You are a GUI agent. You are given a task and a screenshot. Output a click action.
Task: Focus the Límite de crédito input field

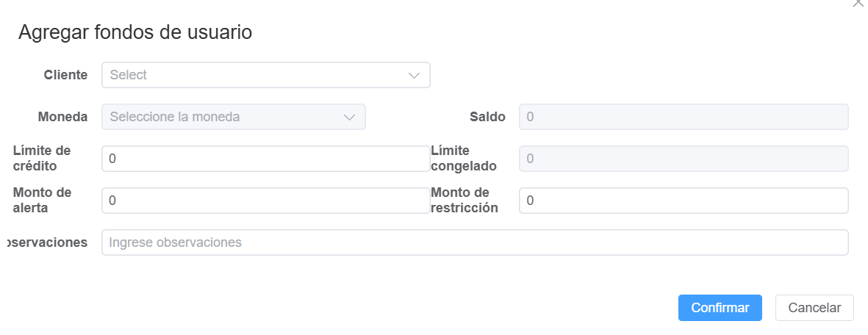tap(265, 159)
